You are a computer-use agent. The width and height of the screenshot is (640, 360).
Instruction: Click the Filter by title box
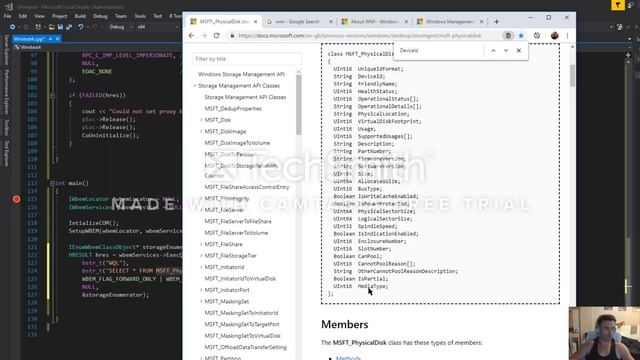[247, 59]
